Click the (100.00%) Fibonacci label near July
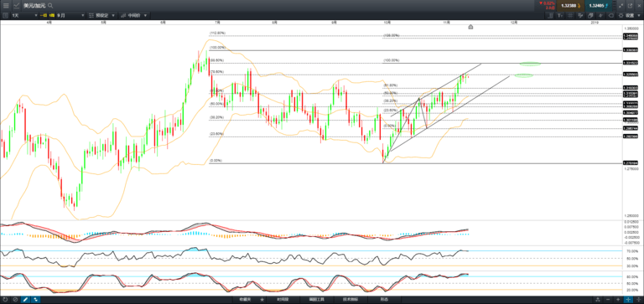 click(218, 48)
